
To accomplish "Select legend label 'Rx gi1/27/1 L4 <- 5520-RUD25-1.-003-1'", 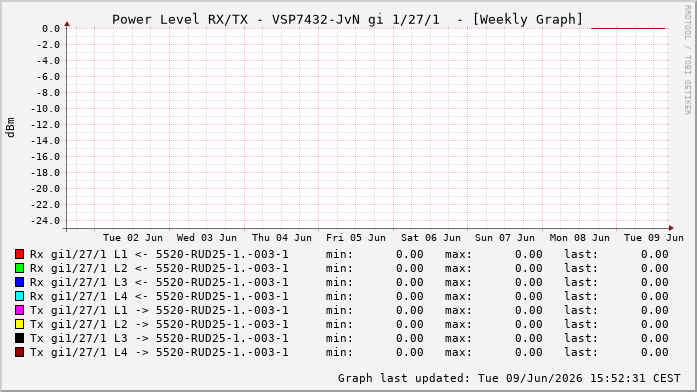I will (159, 296).
